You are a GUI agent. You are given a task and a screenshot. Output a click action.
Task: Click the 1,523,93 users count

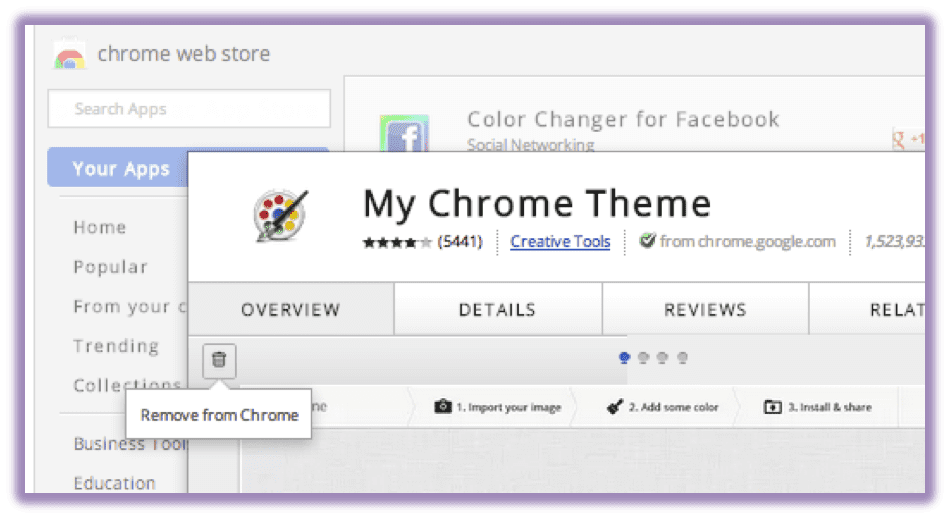[894, 241]
